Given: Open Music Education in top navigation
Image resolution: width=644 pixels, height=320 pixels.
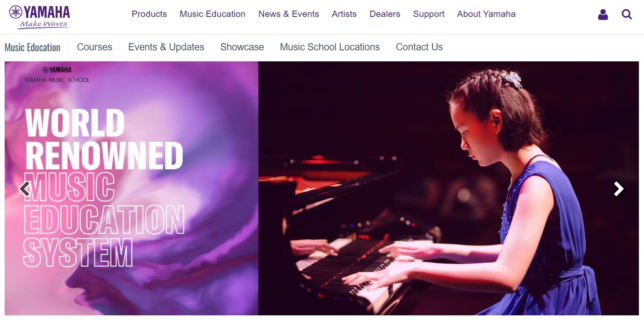Looking at the screenshot, I should pos(213,14).
